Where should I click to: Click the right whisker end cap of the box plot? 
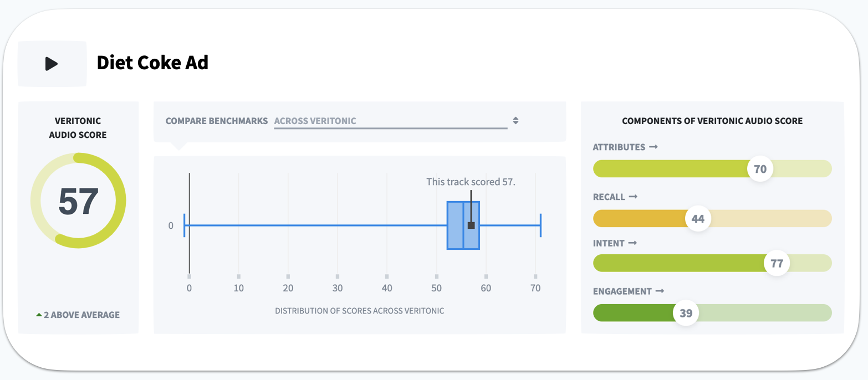pyautogui.click(x=540, y=225)
